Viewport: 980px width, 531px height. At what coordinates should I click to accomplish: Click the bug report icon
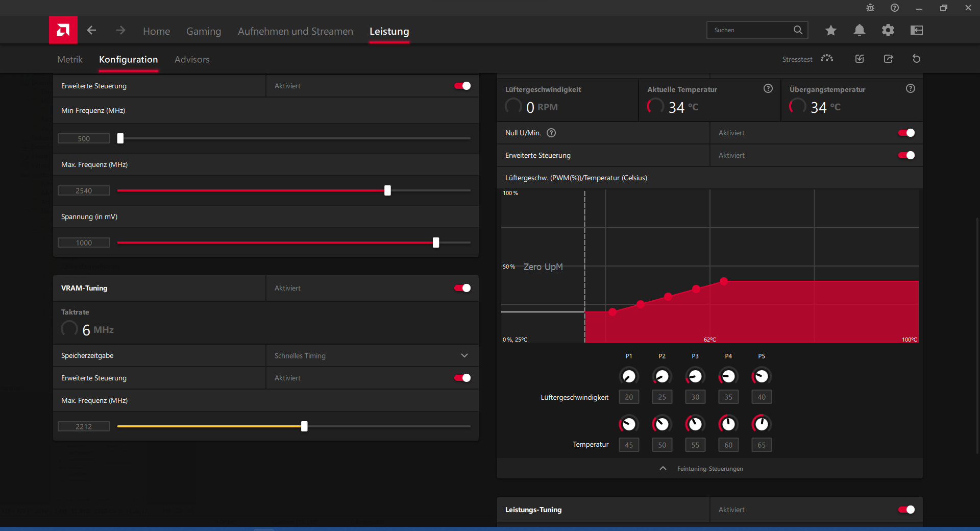870,8
